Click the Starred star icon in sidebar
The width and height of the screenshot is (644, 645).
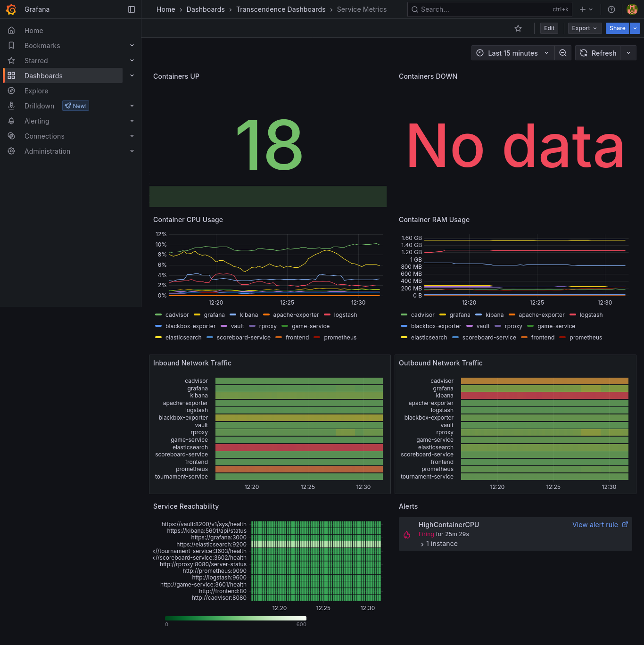(x=11, y=60)
